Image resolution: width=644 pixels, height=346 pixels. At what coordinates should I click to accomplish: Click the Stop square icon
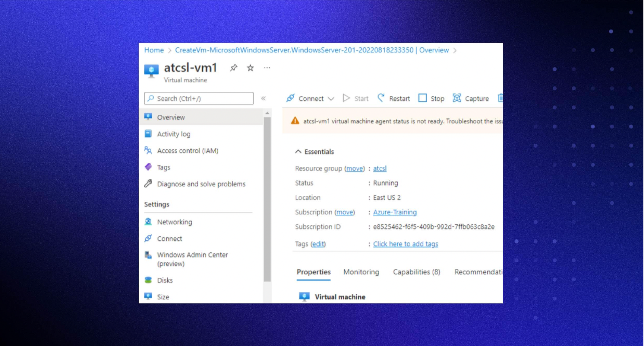click(x=422, y=98)
